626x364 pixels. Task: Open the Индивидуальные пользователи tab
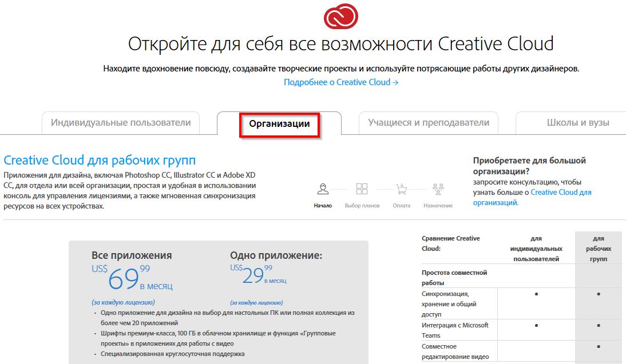[121, 123]
